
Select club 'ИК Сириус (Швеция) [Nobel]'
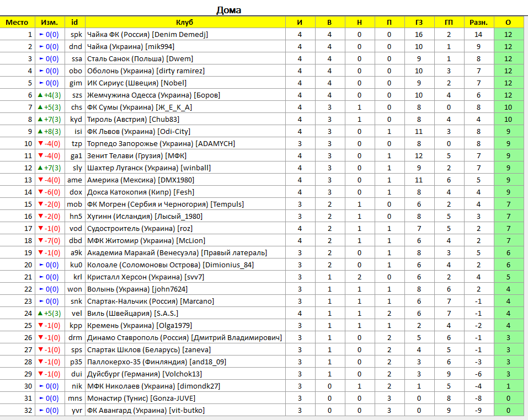pyautogui.click(x=137, y=83)
